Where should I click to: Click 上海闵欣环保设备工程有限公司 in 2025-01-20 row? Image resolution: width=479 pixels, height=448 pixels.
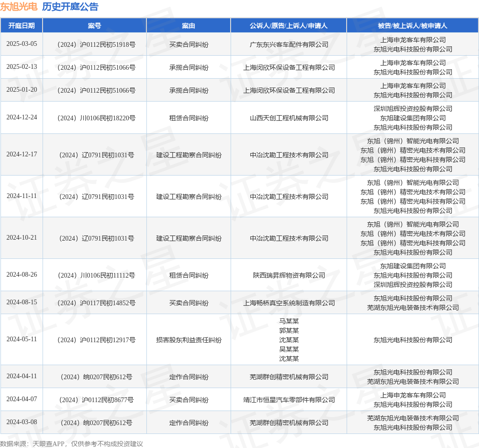coord(289,90)
